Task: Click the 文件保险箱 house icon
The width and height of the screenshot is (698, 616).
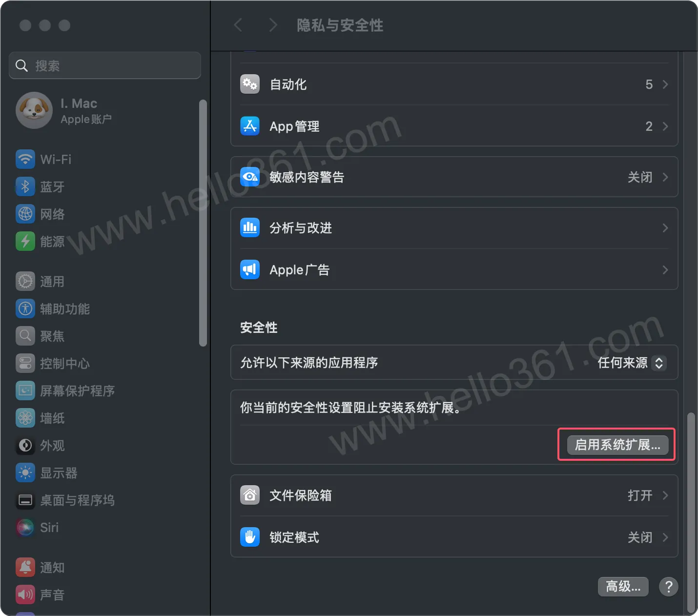Action: click(x=250, y=495)
